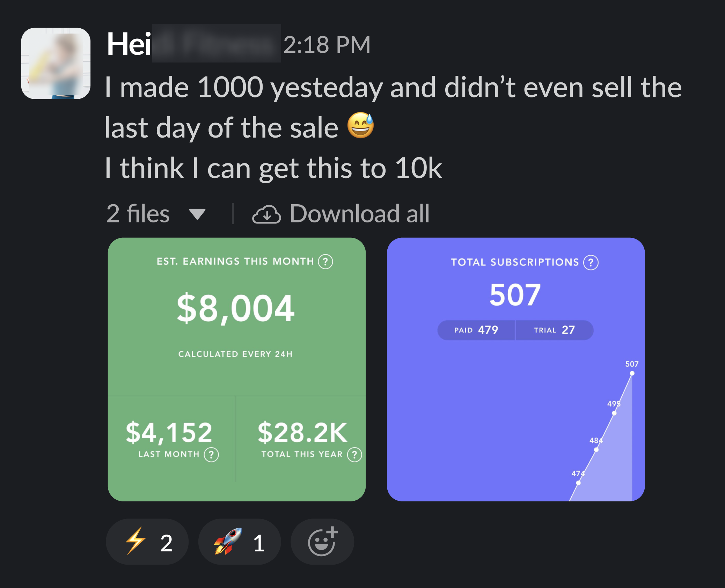The width and height of the screenshot is (725, 588).
Task: Click the help icon next to Total This Year
Action: [x=354, y=455]
